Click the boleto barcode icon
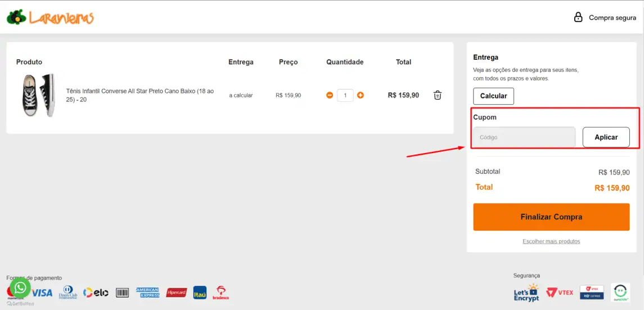The height and width of the screenshot is (310, 644). pos(123,293)
